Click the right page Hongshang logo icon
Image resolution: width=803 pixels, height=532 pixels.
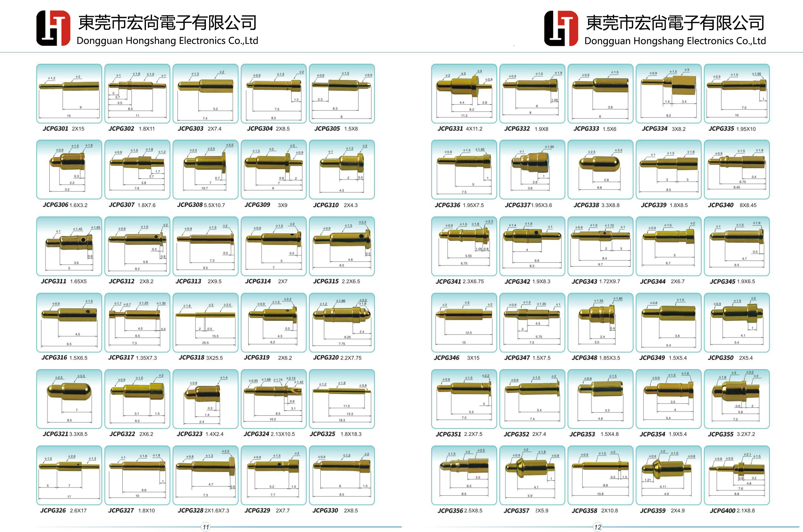click(x=561, y=28)
